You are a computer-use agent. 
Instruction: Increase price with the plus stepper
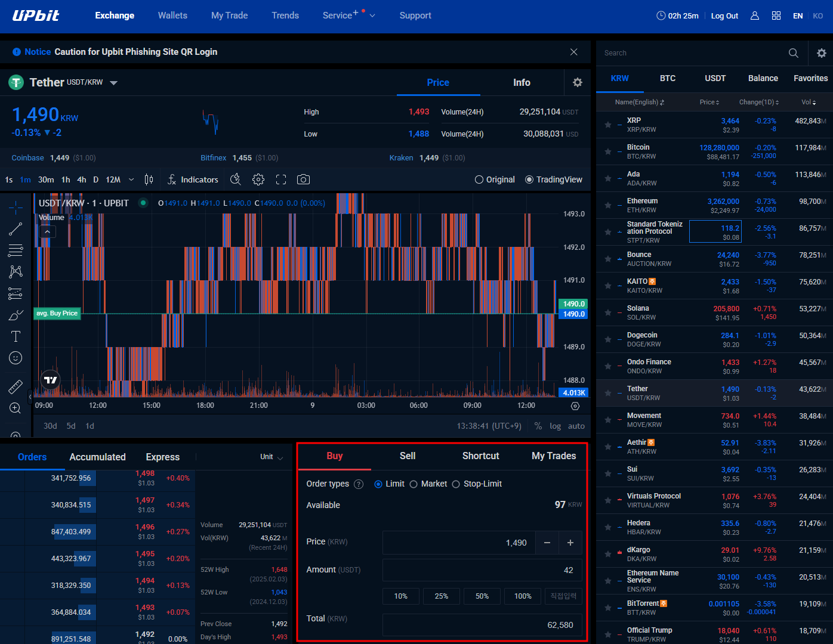click(x=570, y=543)
